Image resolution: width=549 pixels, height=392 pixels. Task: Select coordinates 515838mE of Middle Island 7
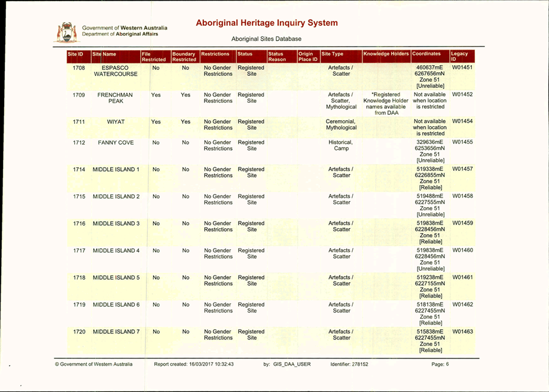tap(430, 332)
